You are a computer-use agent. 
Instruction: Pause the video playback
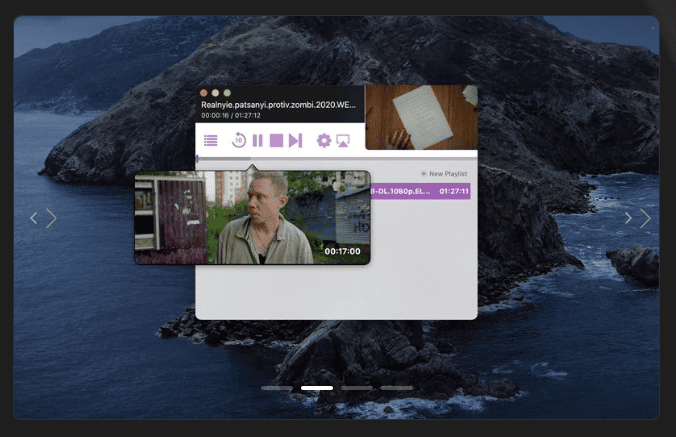click(257, 140)
